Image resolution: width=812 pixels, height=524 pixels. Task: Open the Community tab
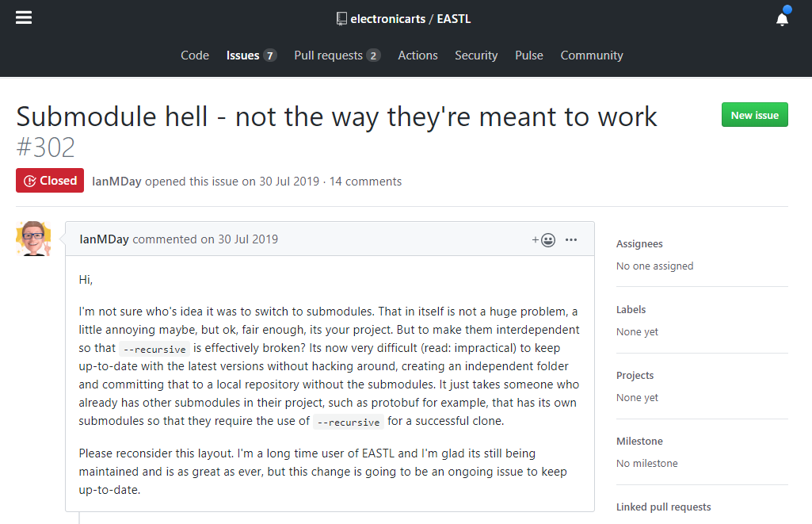pyautogui.click(x=592, y=55)
